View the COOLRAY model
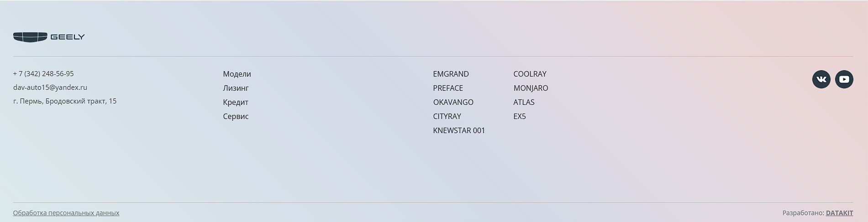Viewport: 868px width, 222px height. (530, 74)
